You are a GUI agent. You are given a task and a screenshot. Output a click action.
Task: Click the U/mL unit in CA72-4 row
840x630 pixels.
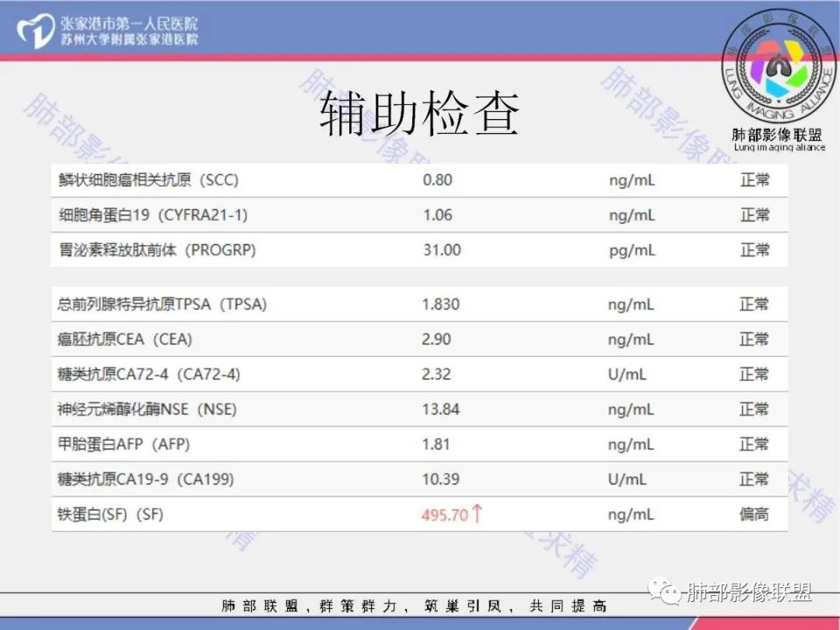[627, 374]
